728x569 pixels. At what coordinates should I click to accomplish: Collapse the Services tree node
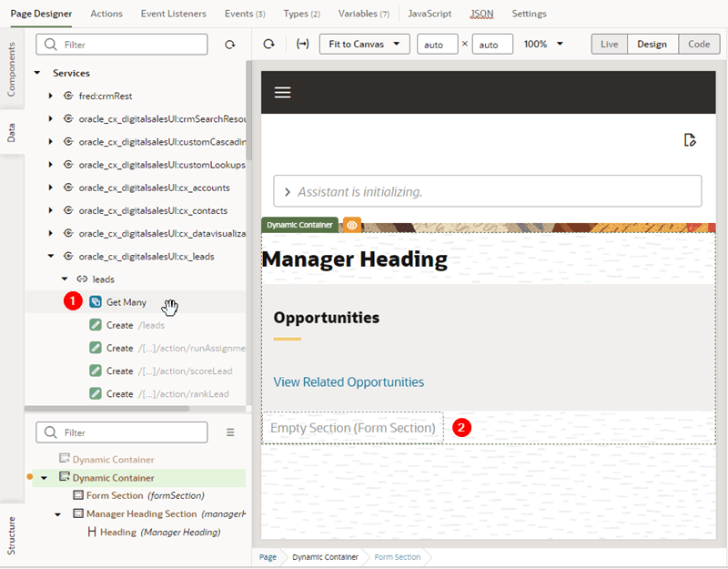(x=37, y=73)
